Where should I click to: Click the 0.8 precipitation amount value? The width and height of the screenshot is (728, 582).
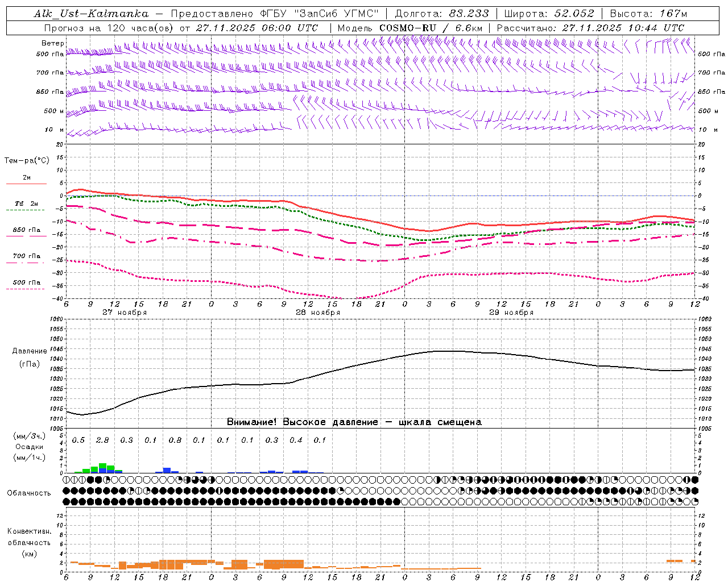click(x=175, y=440)
